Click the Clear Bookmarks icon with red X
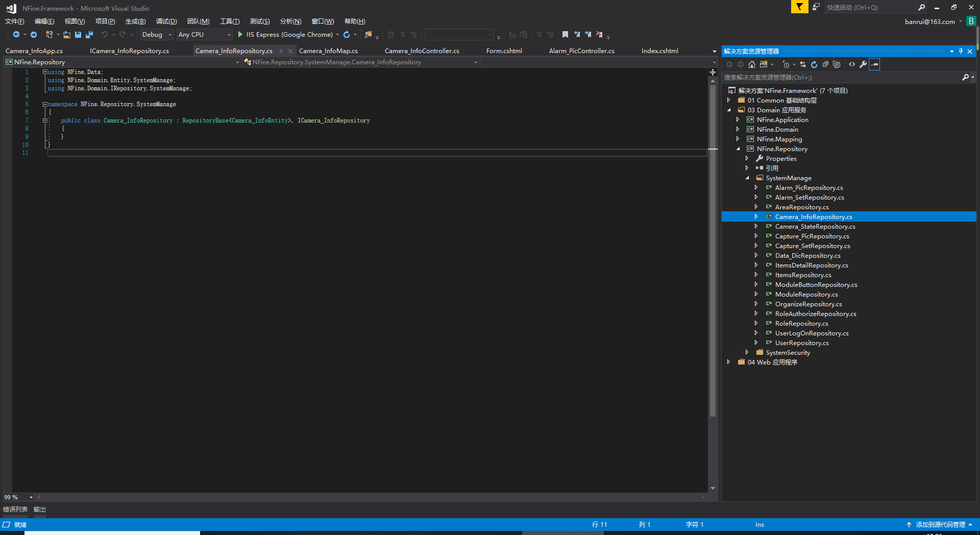 pos(599,35)
